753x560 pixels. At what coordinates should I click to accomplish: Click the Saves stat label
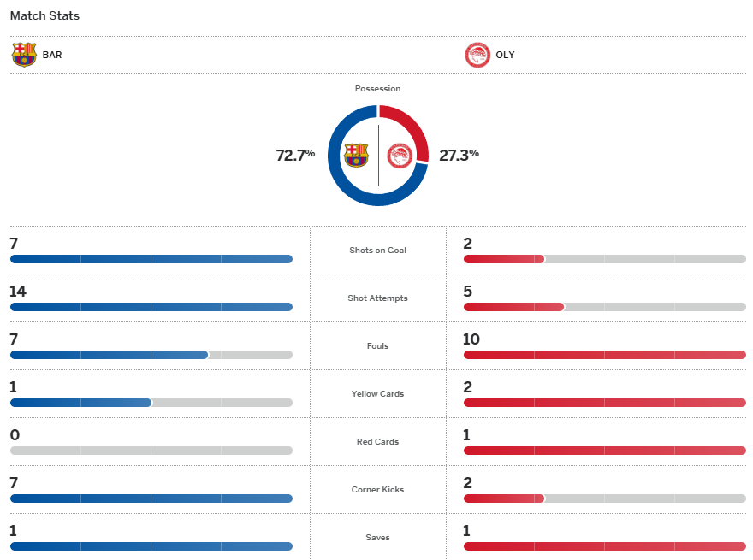click(x=377, y=538)
